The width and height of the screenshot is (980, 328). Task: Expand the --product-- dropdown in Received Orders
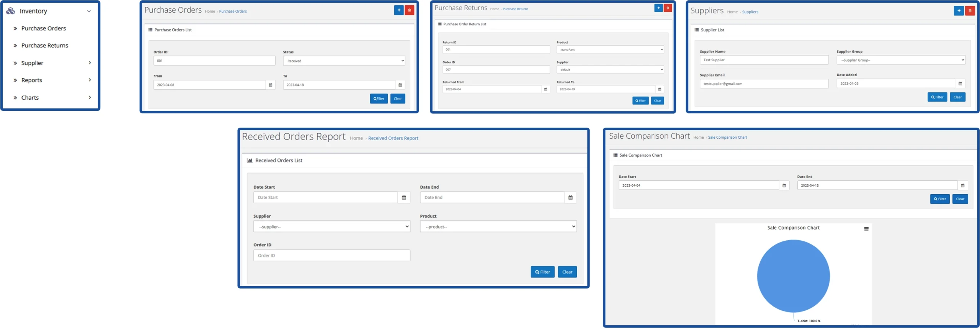pyautogui.click(x=498, y=227)
